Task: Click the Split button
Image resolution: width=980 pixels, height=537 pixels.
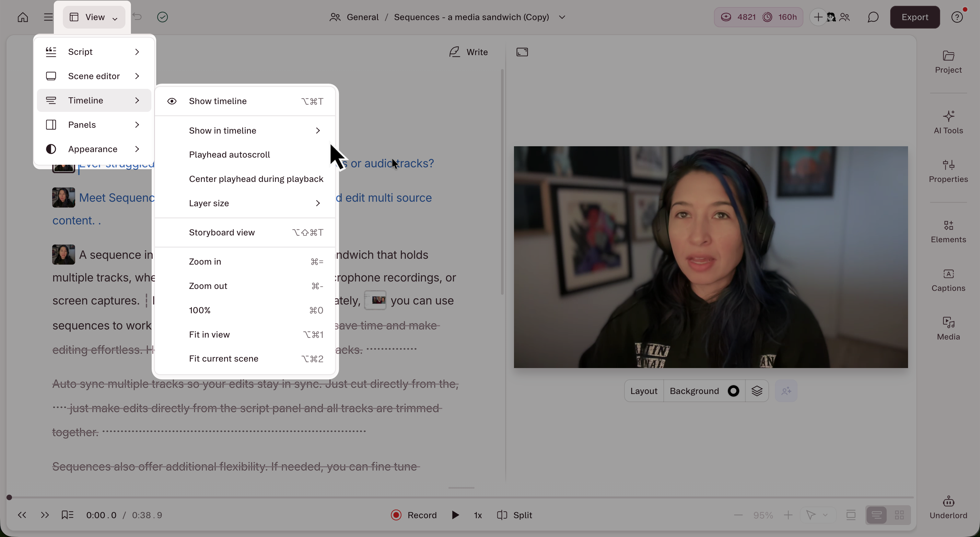Action: click(514, 515)
